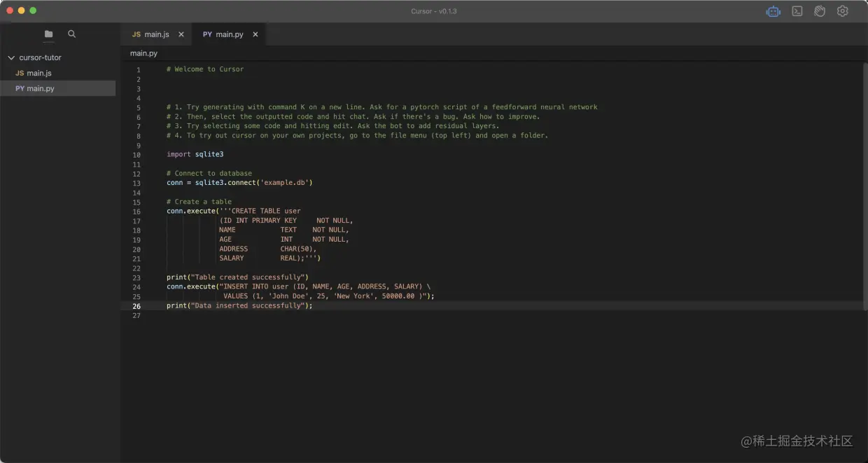Show the file explorer folder icon

[x=48, y=34]
